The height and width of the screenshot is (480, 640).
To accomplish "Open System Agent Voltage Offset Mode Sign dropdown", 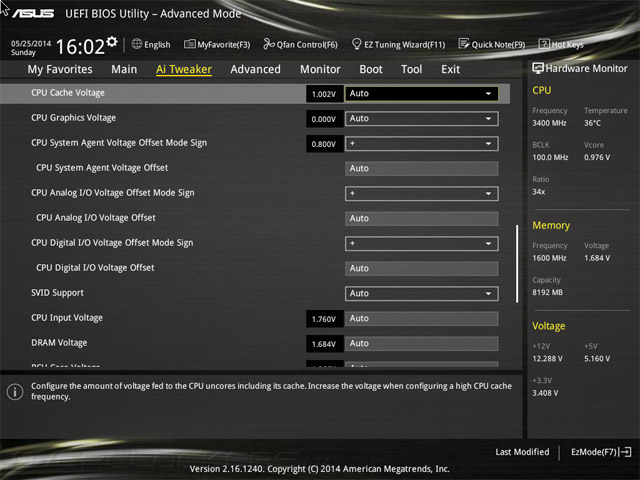I will point(421,144).
